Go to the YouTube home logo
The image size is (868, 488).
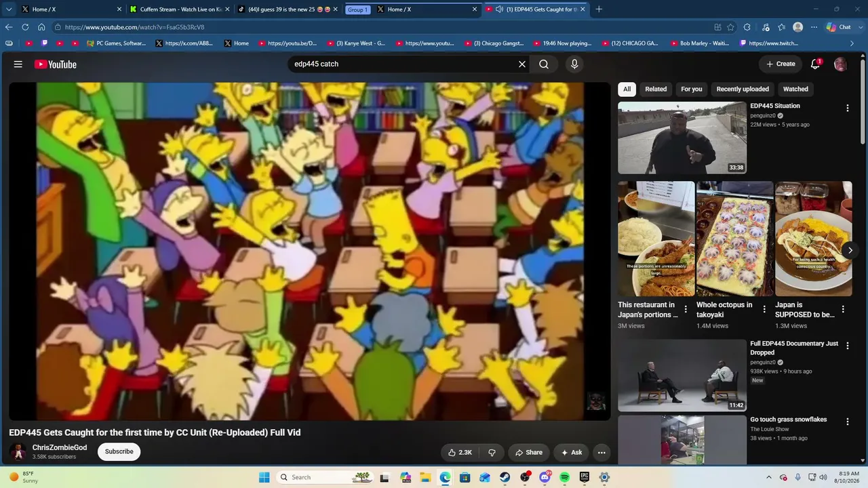(x=56, y=64)
